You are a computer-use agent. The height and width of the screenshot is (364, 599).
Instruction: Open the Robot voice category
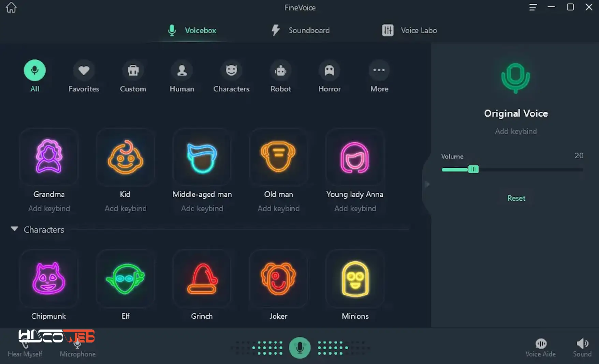[x=280, y=76]
